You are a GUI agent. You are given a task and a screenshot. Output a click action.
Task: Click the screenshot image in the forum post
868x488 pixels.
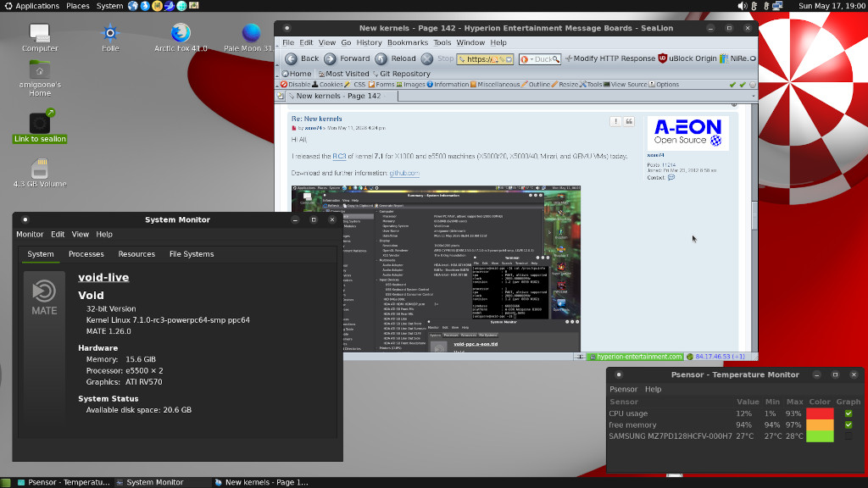tap(436, 269)
